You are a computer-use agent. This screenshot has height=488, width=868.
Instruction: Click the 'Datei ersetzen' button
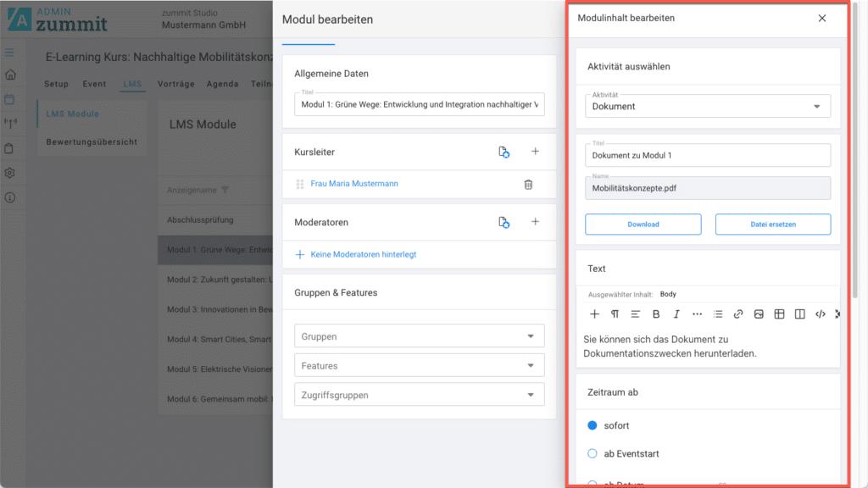772,225
